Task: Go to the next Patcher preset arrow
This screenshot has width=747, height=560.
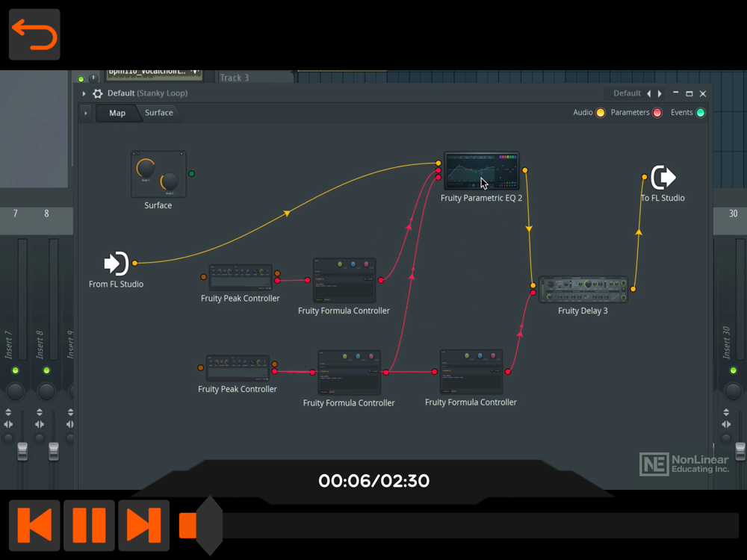Action: pyautogui.click(x=660, y=94)
